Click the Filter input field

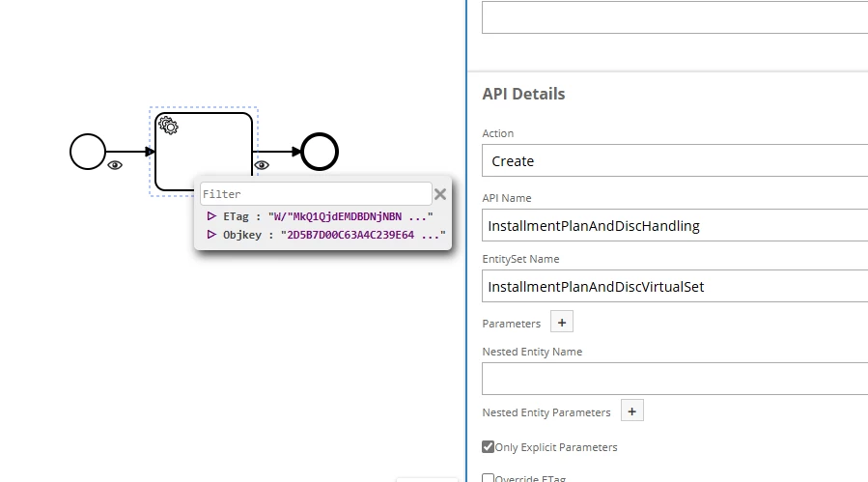316,194
